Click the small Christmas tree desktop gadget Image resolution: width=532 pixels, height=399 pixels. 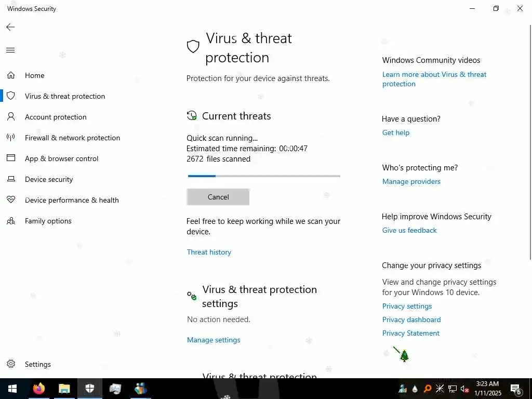[x=404, y=356]
